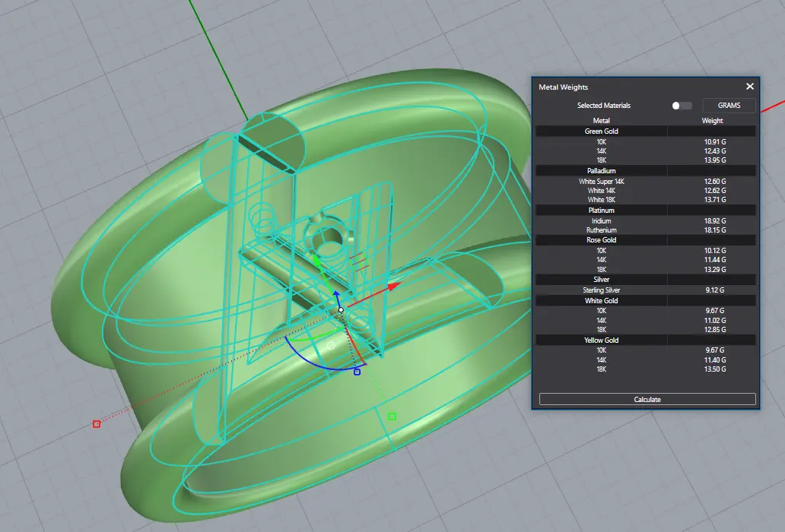
Task: Click the 11.44 G weight value
Action: 715,259
